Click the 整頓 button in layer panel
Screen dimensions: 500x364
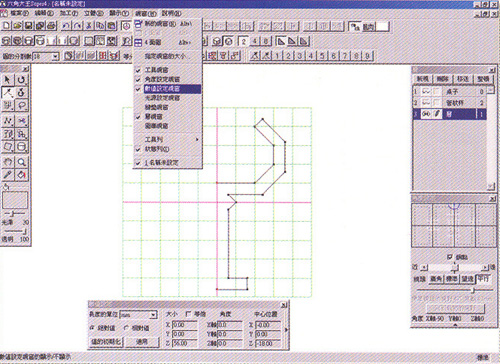(483, 79)
